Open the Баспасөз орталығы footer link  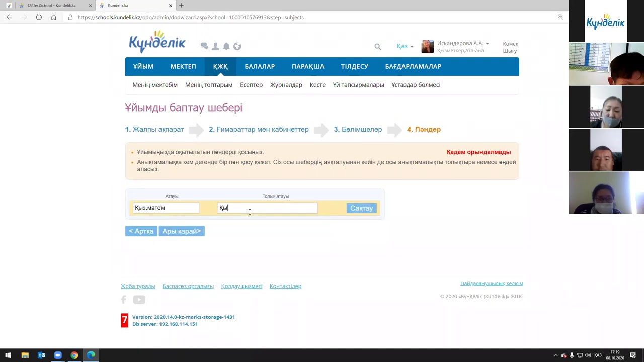pyautogui.click(x=188, y=286)
